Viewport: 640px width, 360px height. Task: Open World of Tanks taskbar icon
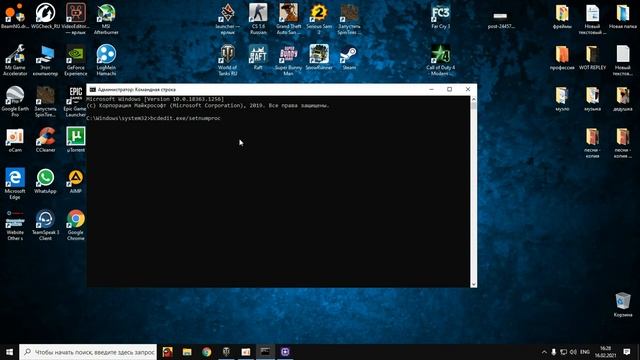(x=226, y=352)
